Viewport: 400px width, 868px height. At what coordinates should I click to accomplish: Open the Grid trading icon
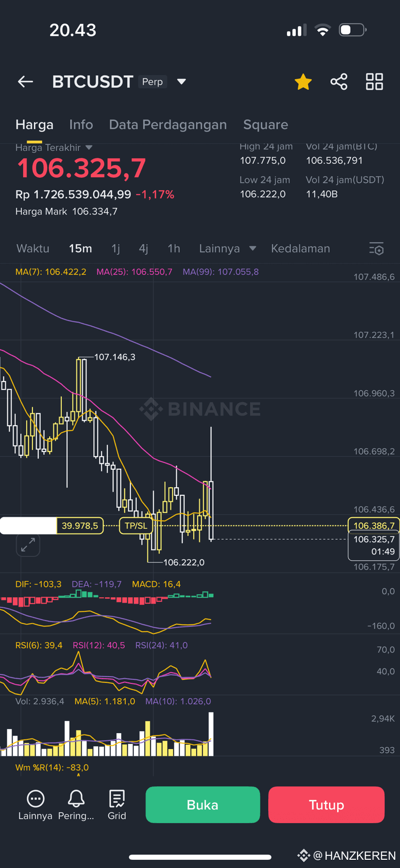(117, 805)
